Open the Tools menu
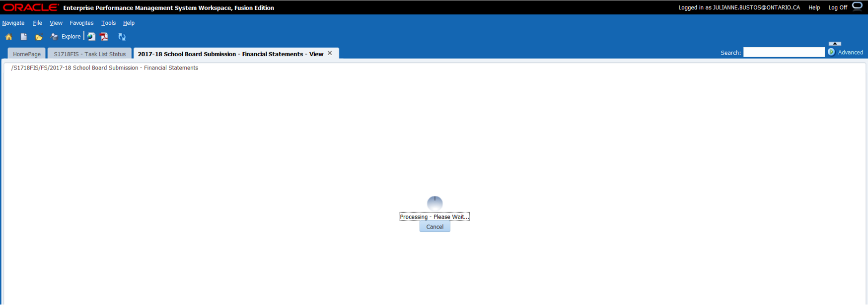 (108, 23)
